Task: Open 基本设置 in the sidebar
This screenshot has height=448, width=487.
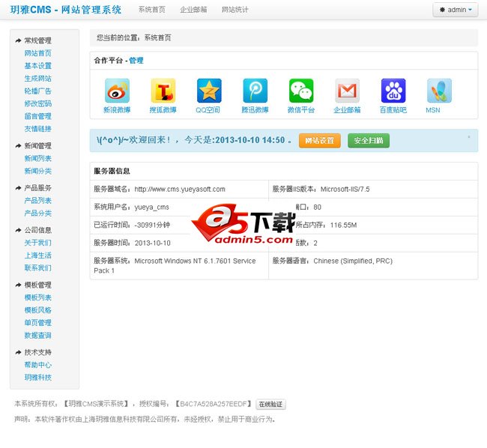Action: click(x=38, y=66)
